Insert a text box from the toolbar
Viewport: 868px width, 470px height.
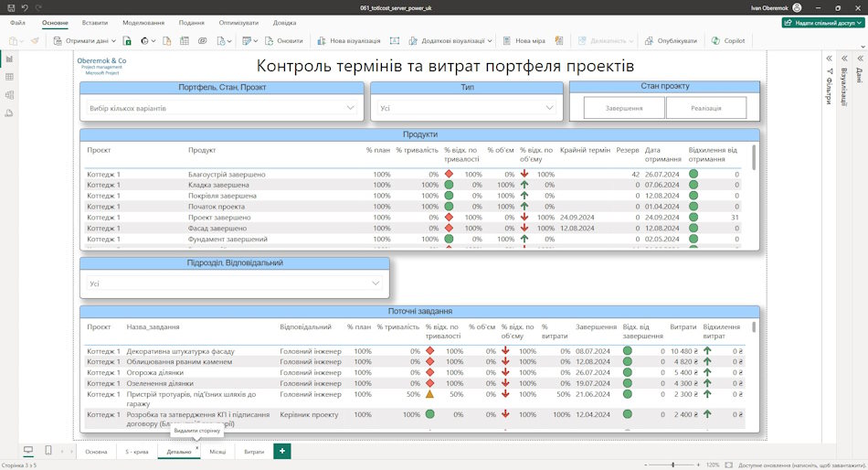395,40
